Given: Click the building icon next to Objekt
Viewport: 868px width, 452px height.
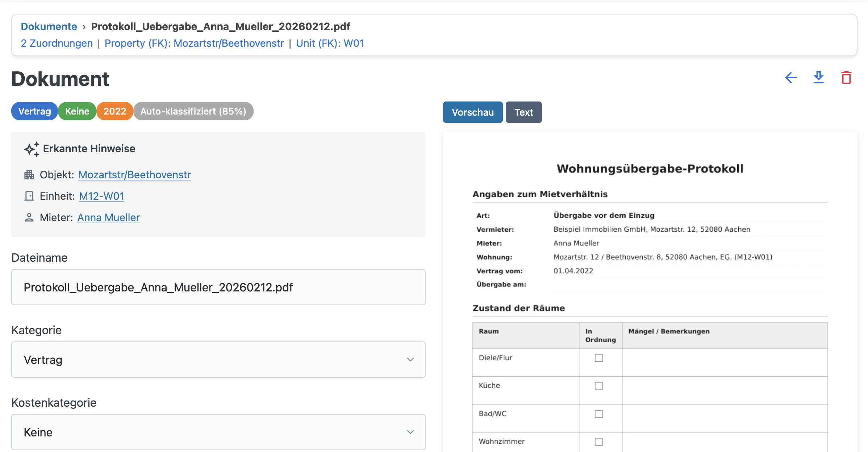Looking at the screenshot, I should (x=29, y=175).
